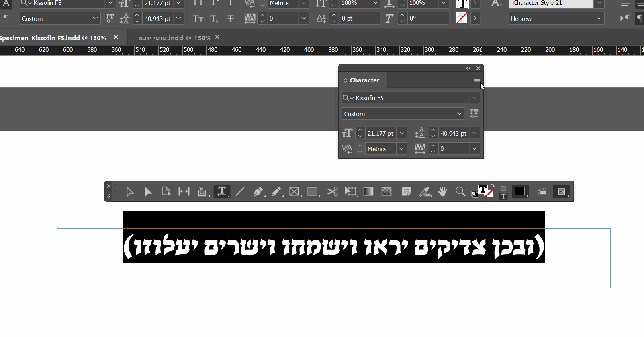The width and height of the screenshot is (644, 337).
Task: Click skew field showing 0°
Action: [428, 18]
